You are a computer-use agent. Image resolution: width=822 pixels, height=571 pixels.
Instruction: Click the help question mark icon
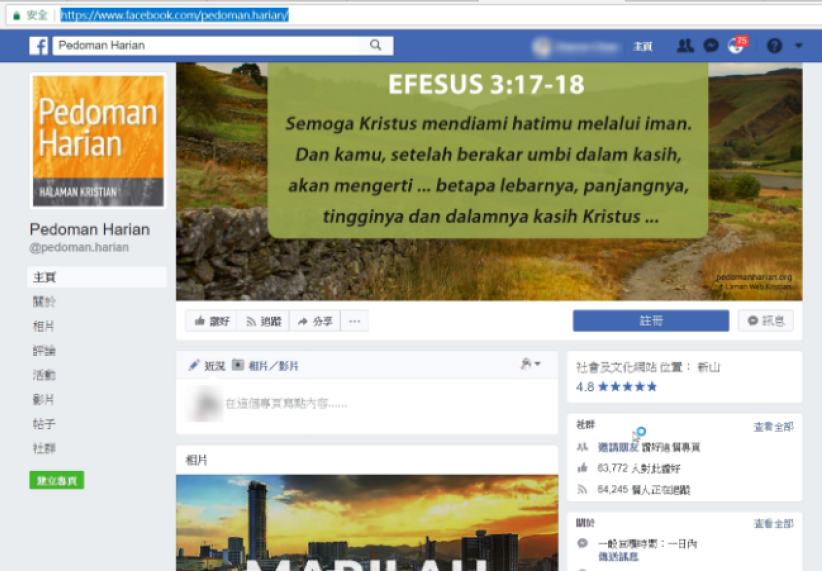(773, 46)
